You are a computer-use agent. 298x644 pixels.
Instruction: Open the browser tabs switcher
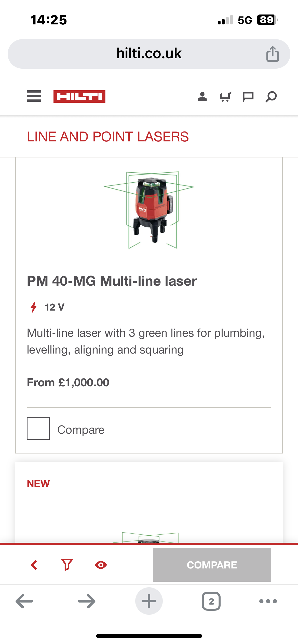click(x=211, y=601)
